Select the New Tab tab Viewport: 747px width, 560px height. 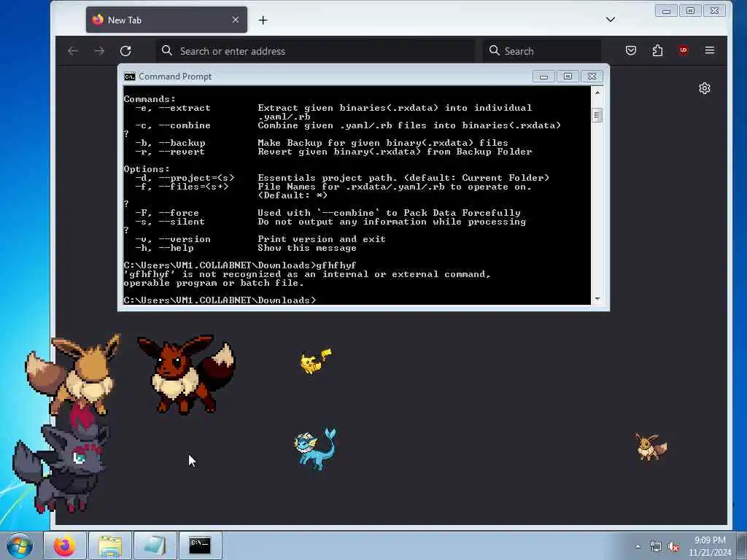coord(166,20)
